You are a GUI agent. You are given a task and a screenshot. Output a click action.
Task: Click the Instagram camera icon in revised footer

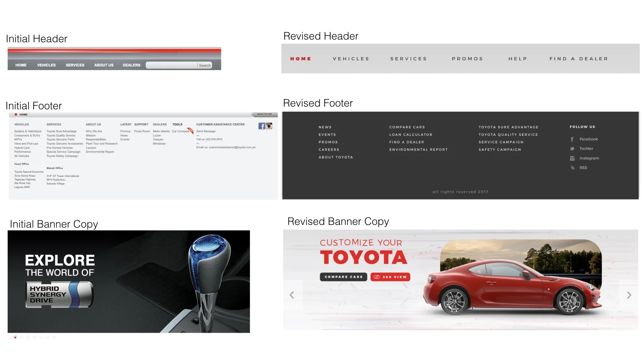[572, 158]
